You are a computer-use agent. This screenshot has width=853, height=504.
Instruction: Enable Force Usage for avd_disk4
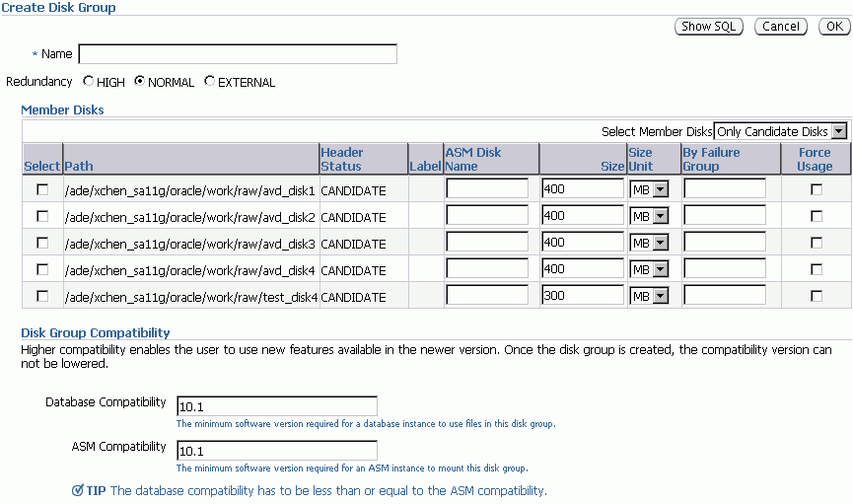point(816,269)
